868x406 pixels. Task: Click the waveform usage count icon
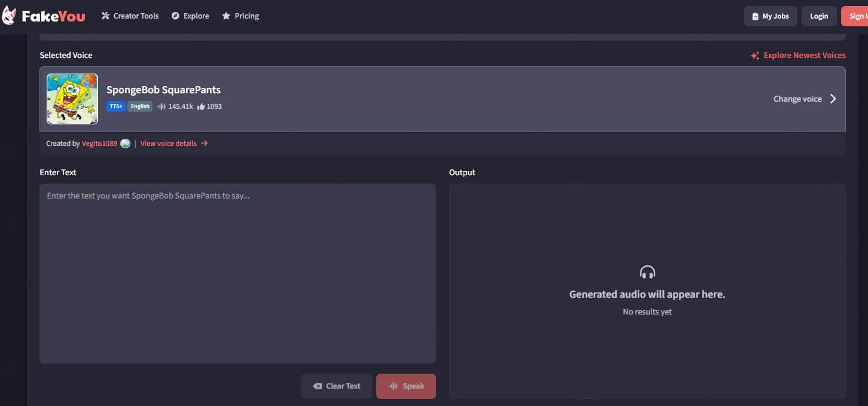[x=162, y=106]
